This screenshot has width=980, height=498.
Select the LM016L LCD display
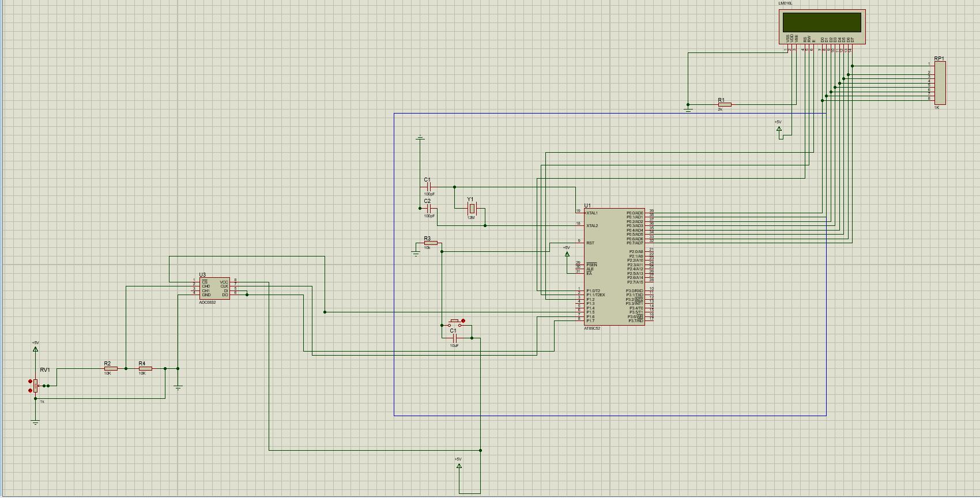click(x=821, y=23)
